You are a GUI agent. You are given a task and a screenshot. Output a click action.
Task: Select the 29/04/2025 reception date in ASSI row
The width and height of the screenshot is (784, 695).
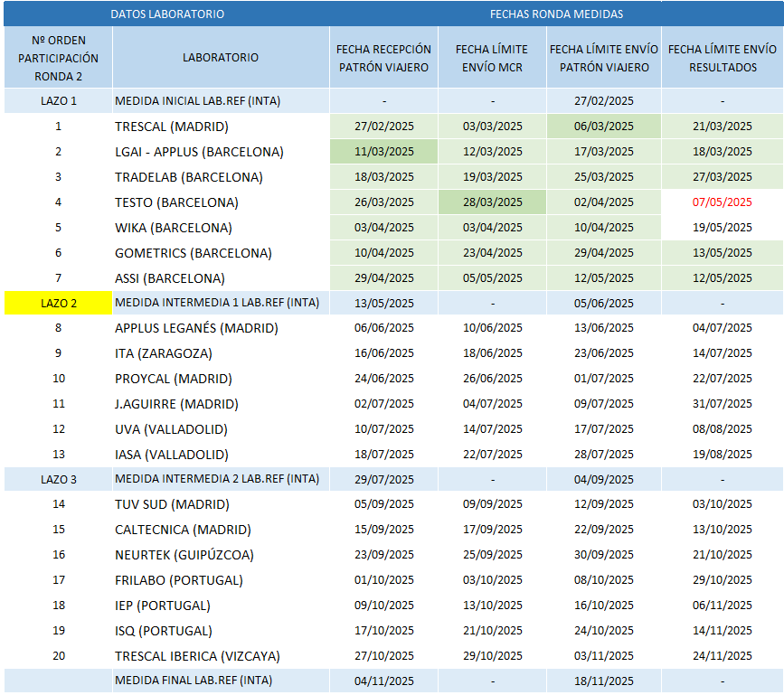tap(384, 278)
